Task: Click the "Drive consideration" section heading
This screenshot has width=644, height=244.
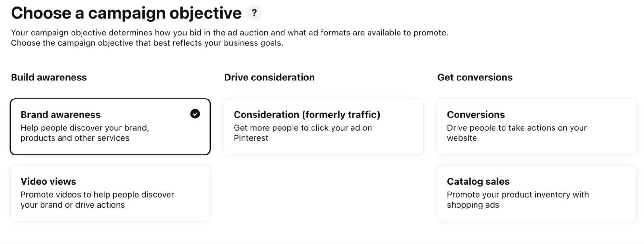Action: [x=269, y=77]
